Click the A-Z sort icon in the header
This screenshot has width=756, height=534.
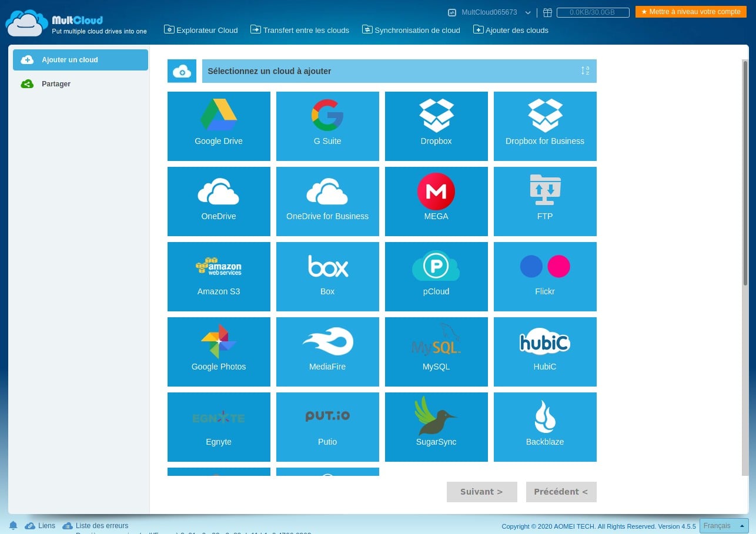click(x=585, y=71)
